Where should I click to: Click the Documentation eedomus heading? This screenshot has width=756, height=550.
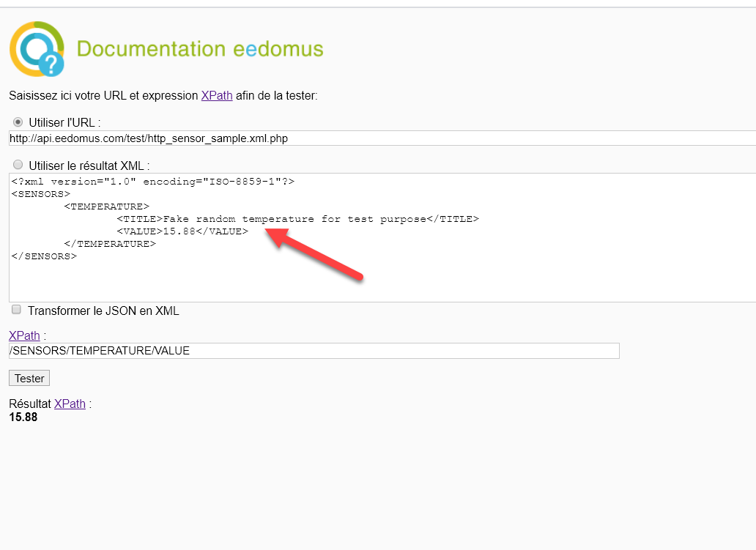coord(199,48)
